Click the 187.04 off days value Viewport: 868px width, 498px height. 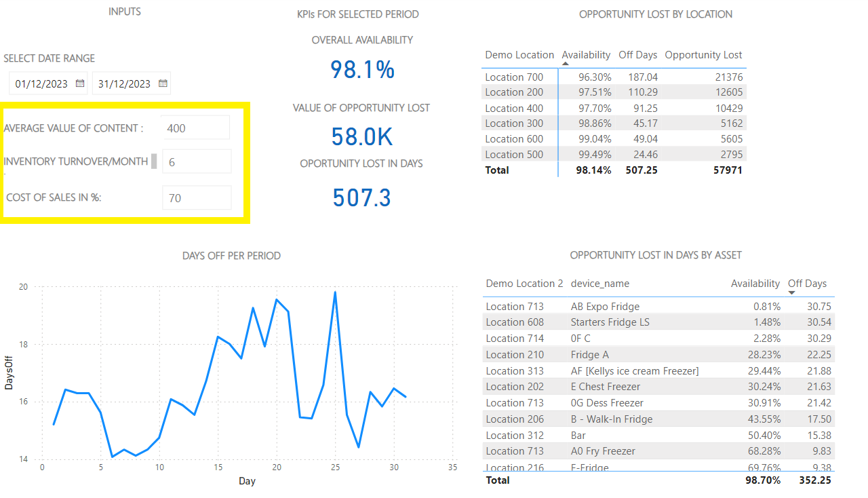(643, 77)
